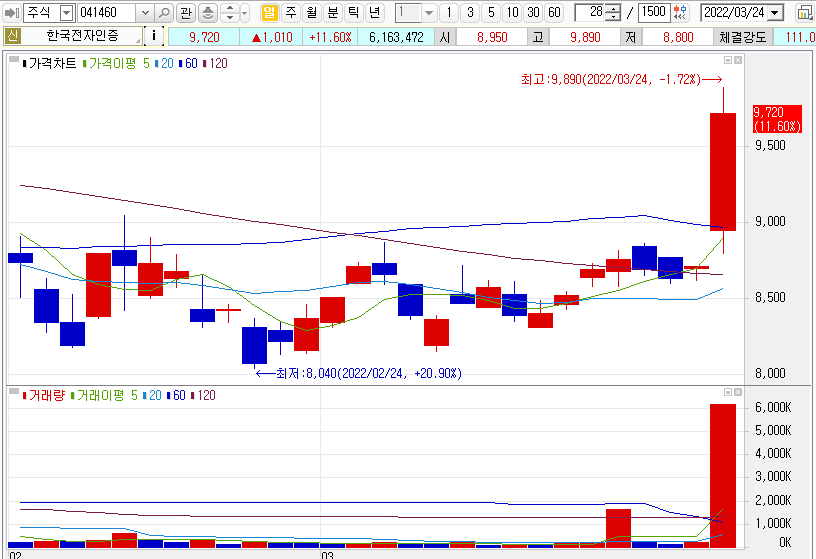Select the 일 daily period tab
This screenshot has width=816, height=559.
pos(269,12)
